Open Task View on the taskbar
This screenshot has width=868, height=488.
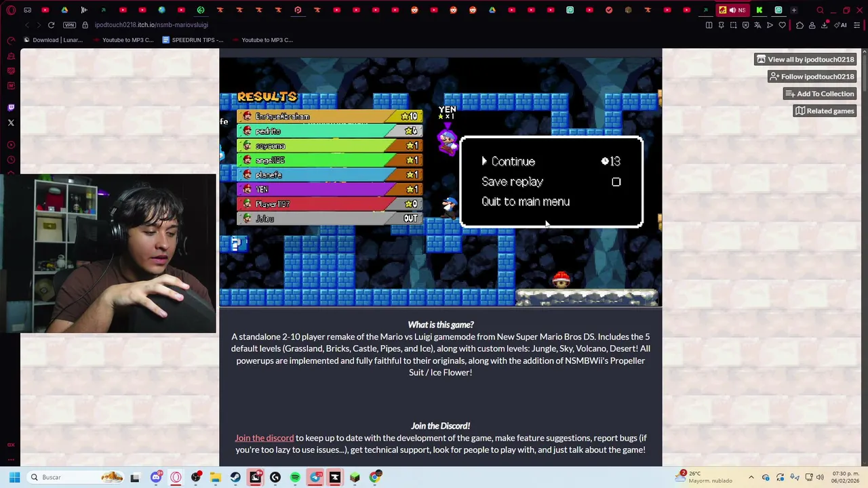point(135,477)
